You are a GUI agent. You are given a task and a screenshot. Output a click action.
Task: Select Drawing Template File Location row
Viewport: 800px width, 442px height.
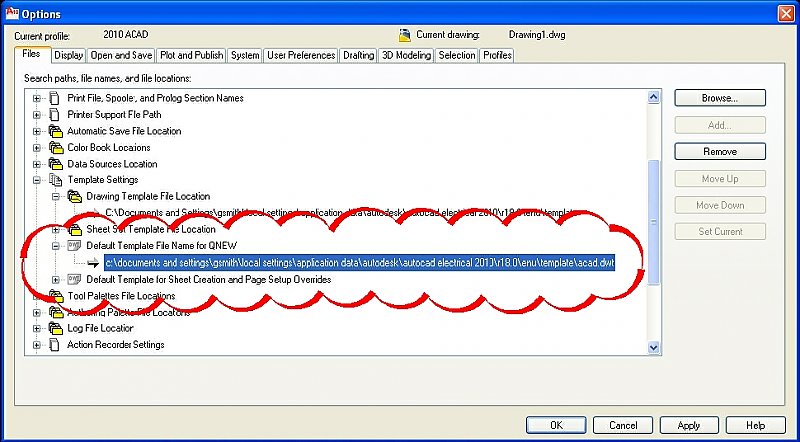tap(148, 196)
